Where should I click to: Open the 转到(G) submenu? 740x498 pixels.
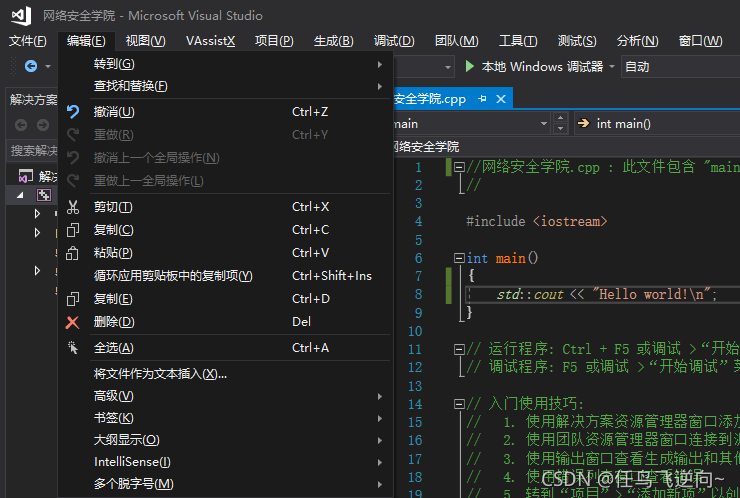[226, 64]
